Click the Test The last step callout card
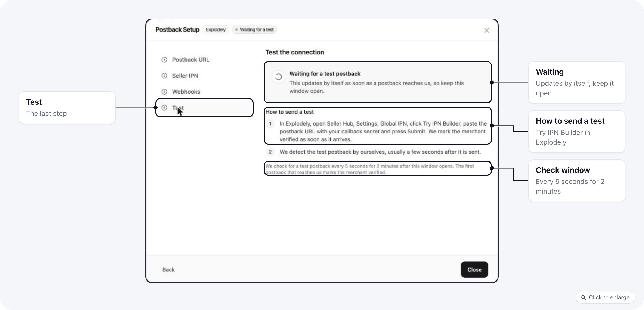 point(67,108)
